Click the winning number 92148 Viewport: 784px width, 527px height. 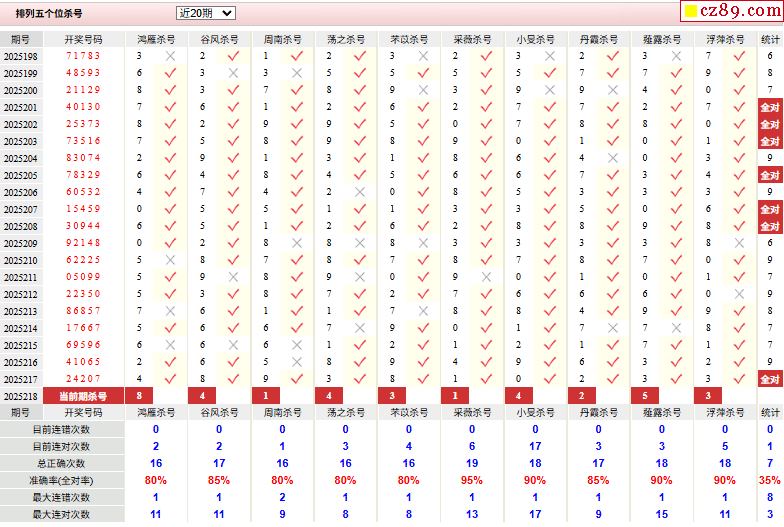[84, 243]
